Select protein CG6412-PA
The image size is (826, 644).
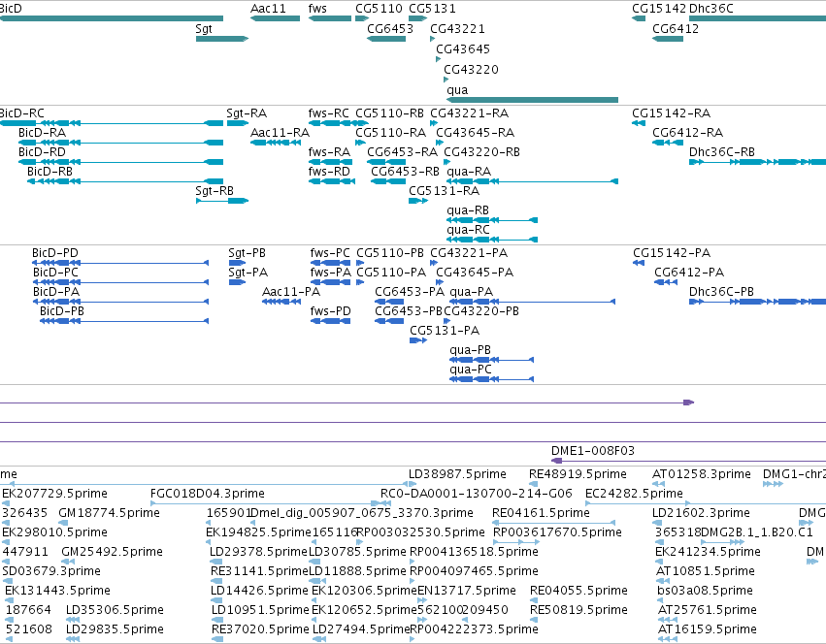coord(689,273)
